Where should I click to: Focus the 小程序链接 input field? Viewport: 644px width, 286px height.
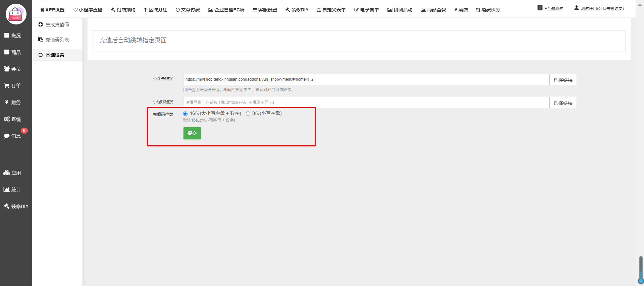tap(366, 102)
